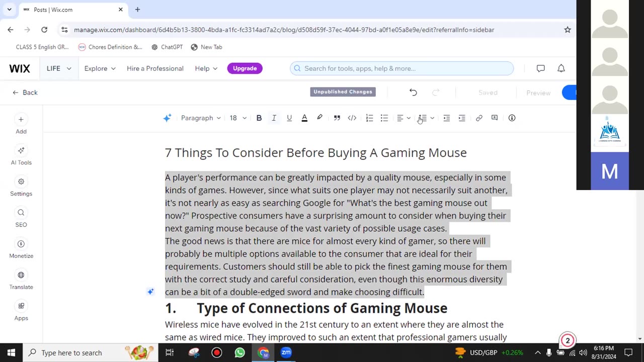Open line spacing options

point(427,118)
